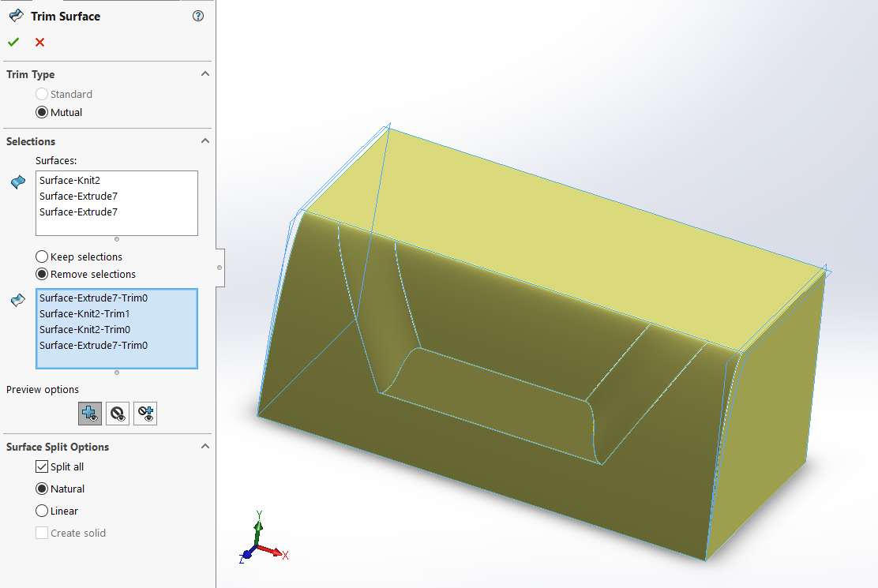Click the XYZ coordinate triad in the viewport
The image size is (878, 588).
pos(262,538)
